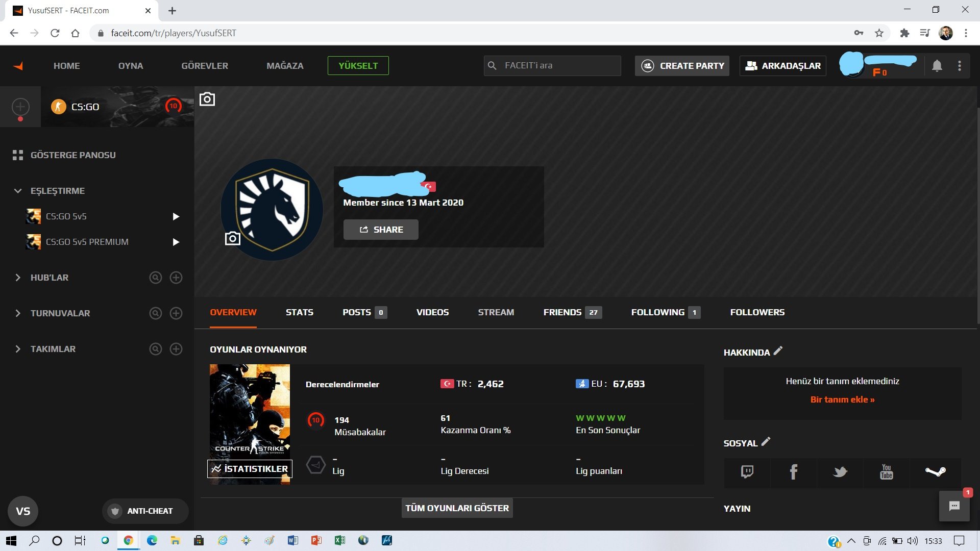Click the plus icon next to TAKIMLAR

click(176, 349)
